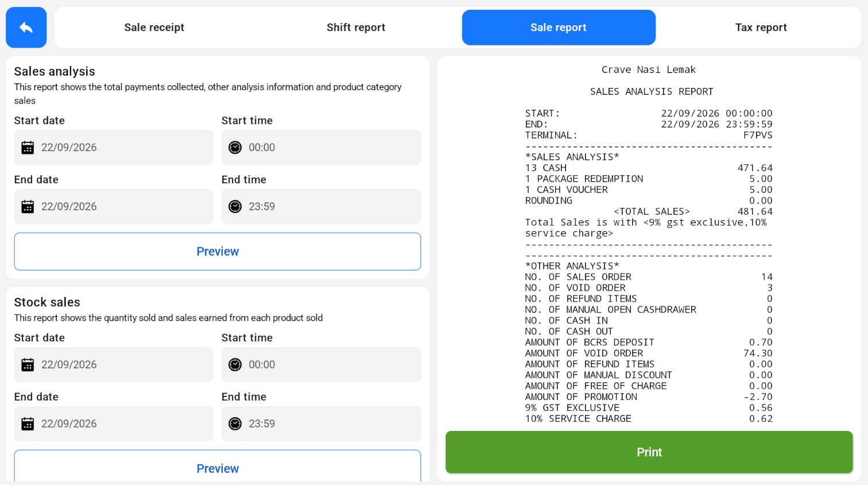
Task: Click NO. OF MANUAL OPEN CASHDRAWER line
Action: pyautogui.click(x=649, y=310)
